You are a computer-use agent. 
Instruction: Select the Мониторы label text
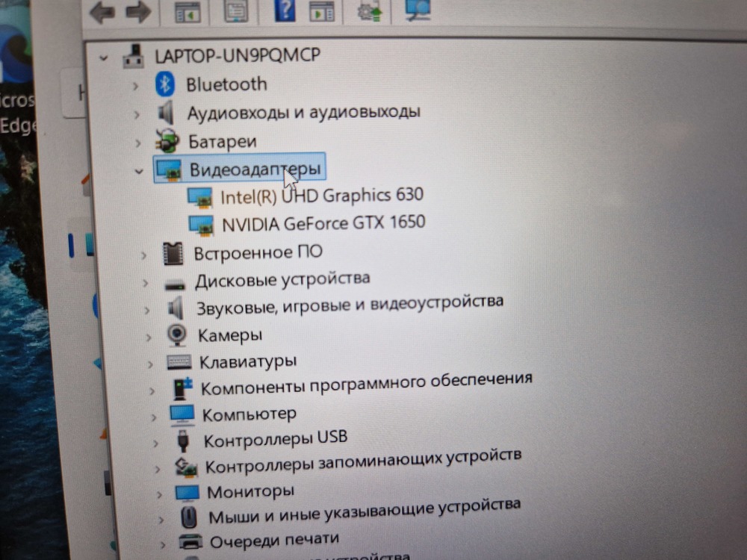click(x=250, y=491)
